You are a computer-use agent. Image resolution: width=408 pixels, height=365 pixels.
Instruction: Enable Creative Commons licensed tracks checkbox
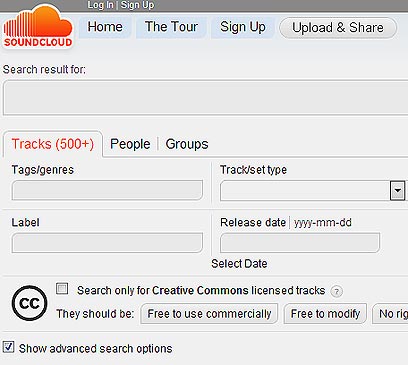point(62,289)
